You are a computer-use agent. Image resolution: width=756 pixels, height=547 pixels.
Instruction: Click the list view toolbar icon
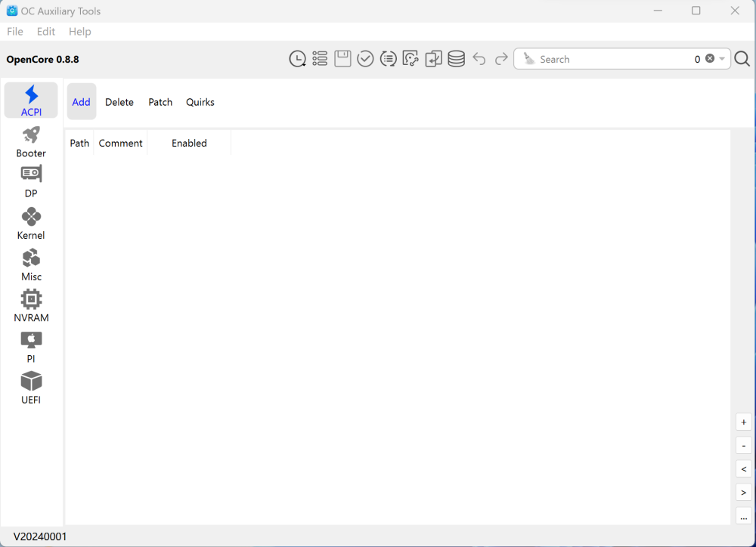[x=320, y=59]
